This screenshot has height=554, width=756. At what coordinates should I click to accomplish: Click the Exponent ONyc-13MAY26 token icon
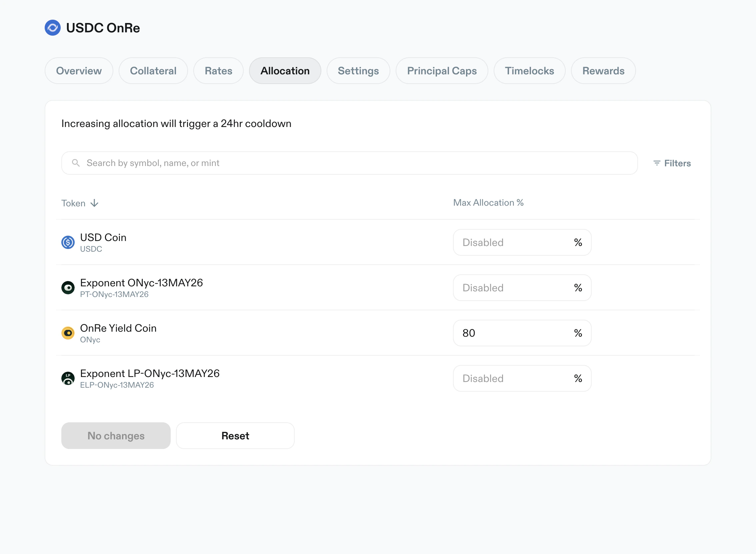pyautogui.click(x=68, y=288)
